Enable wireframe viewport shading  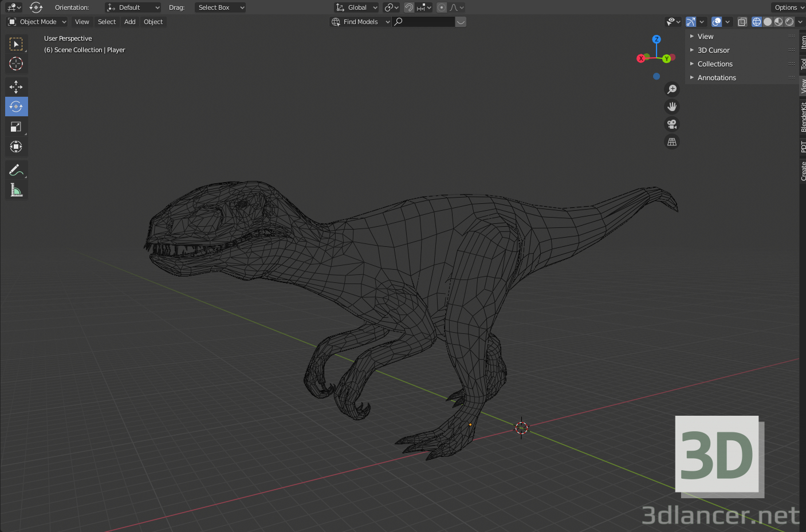[x=756, y=22]
